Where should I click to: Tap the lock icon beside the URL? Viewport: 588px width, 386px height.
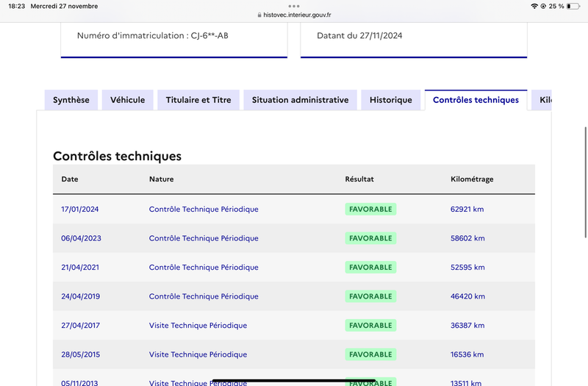259,15
